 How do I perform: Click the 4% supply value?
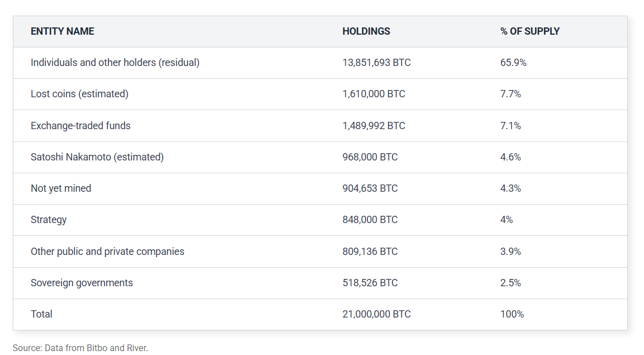click(506, 219)
